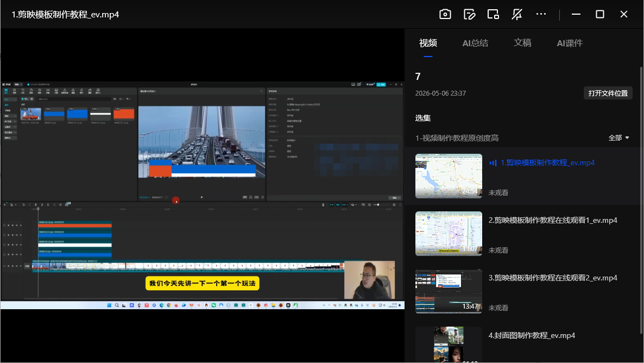Click the 选集 section heading
Viewport: 644px width, 363px height.
tap(422, 118)
